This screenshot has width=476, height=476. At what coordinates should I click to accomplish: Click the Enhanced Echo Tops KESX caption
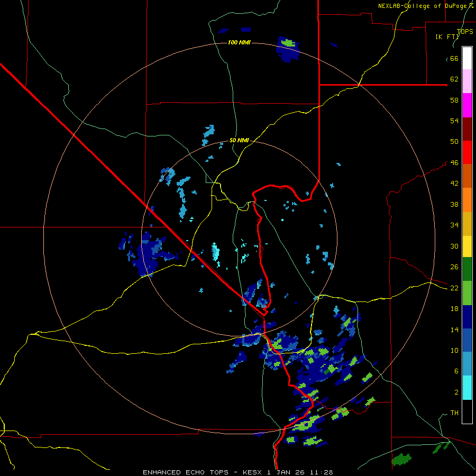238,472
